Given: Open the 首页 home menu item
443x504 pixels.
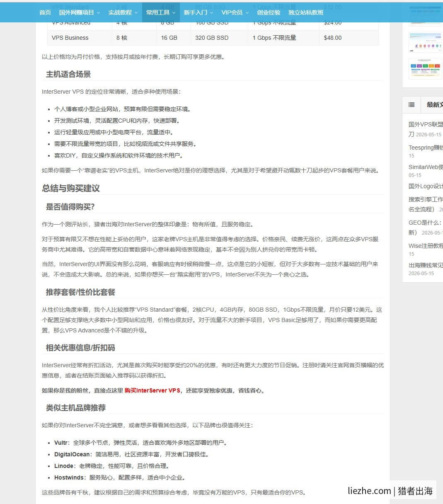Looking at the screenshot, I should click(x=45, y=12).
